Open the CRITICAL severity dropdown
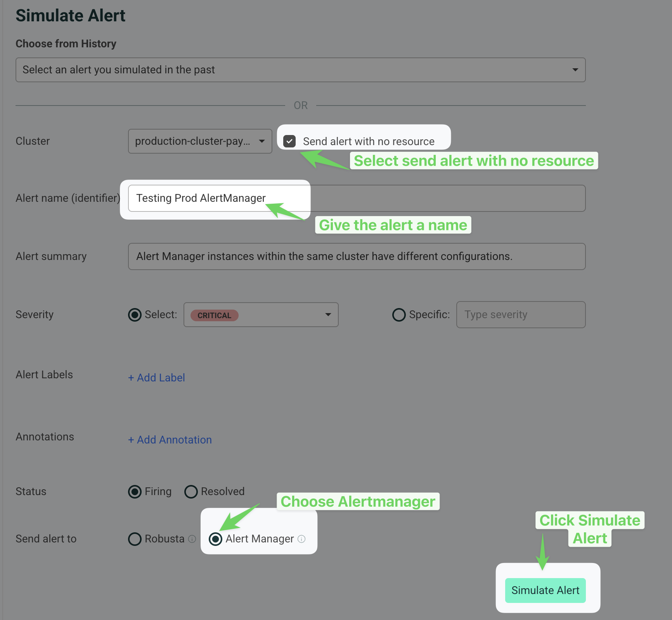 click(x=261, y=315)
